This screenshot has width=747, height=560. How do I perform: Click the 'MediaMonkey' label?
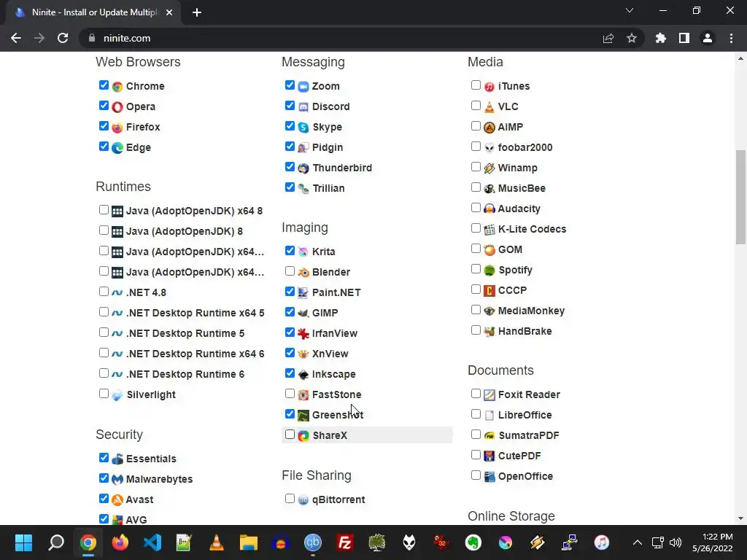531,311
